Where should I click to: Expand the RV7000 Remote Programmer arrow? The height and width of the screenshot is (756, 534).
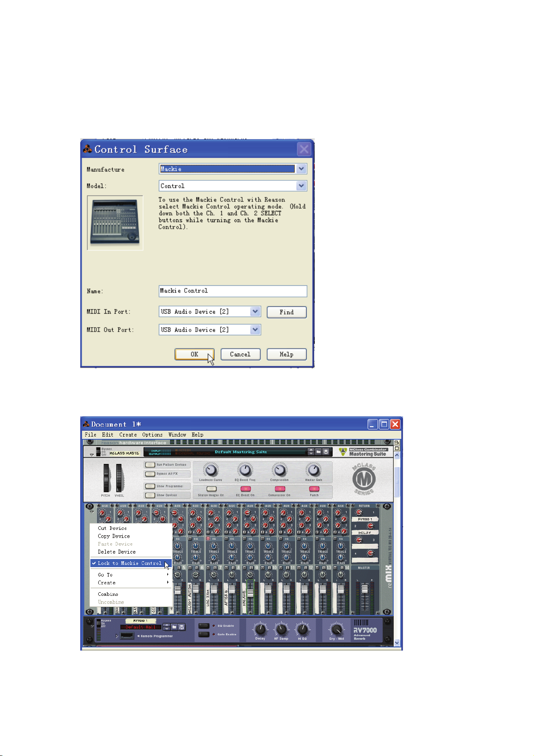coord(117,636)
